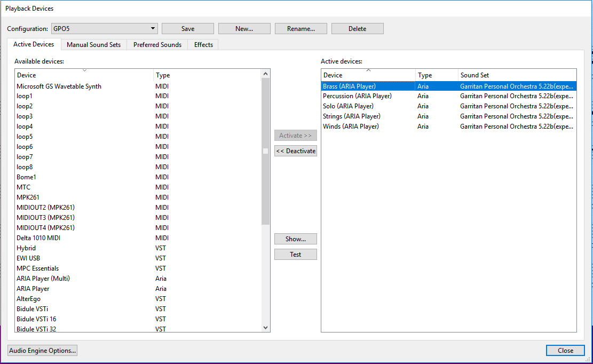Click the New... configuration button

pyautogui.click(x=244, y=29)
